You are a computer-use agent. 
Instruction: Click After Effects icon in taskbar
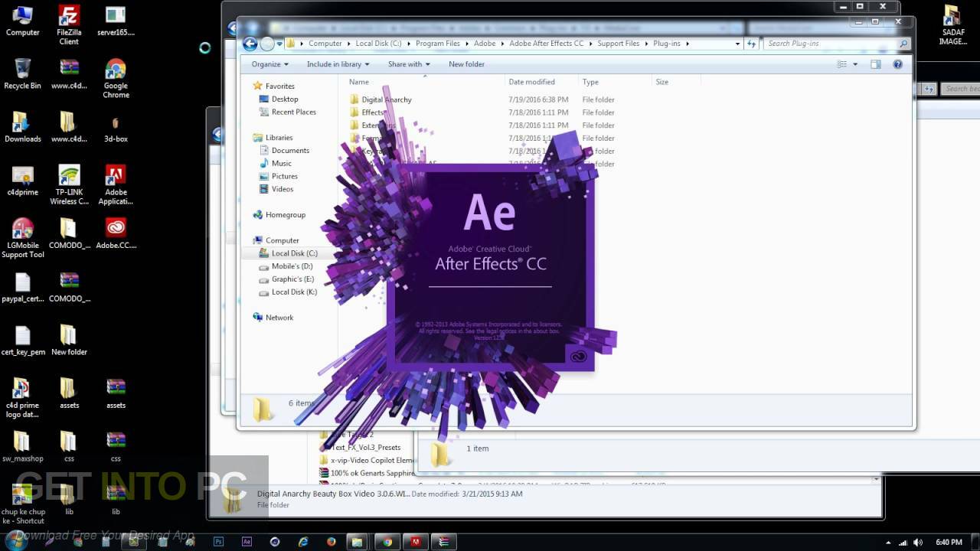tap(247, 542)
